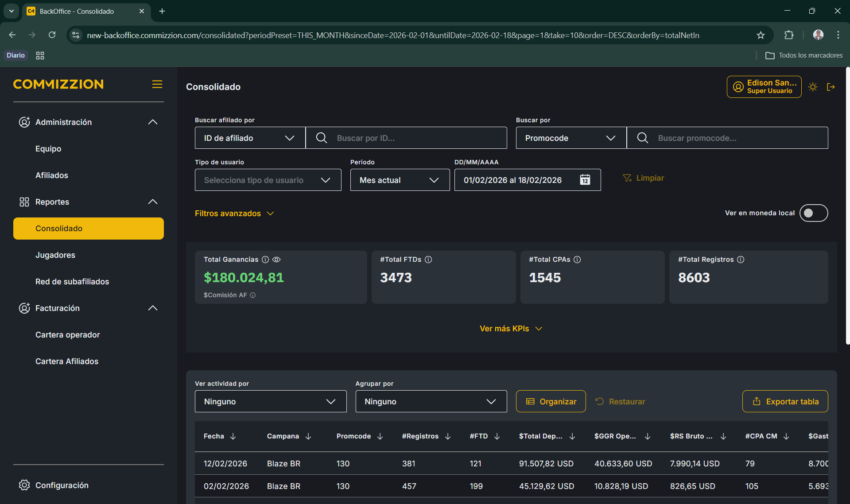
Task: Click the info icon next to #Total FTDs
Action: [x=428, y=260]
